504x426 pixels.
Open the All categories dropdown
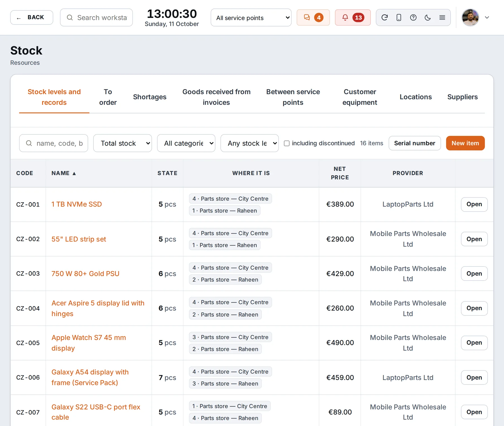pyautogui.click(x=186, y=143)
